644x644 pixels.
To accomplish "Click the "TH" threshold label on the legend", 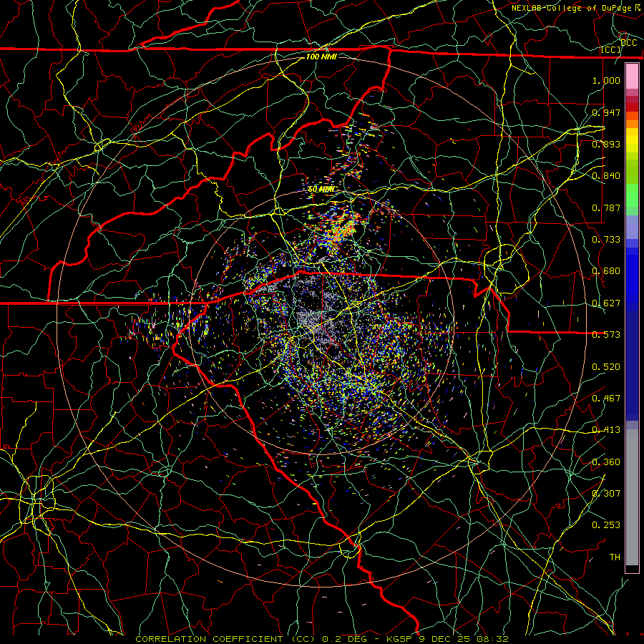I will click(x=615, y=557).
